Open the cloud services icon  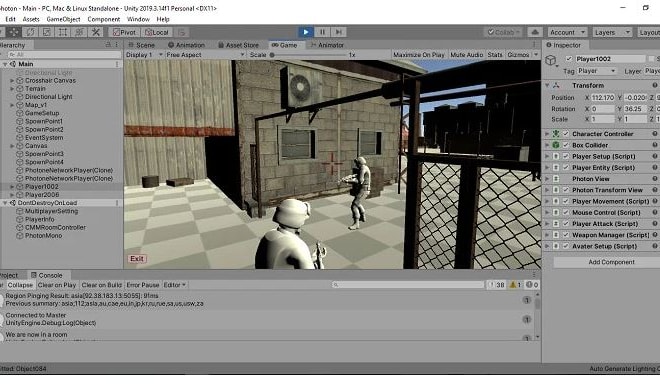click(x=535, y=32)
